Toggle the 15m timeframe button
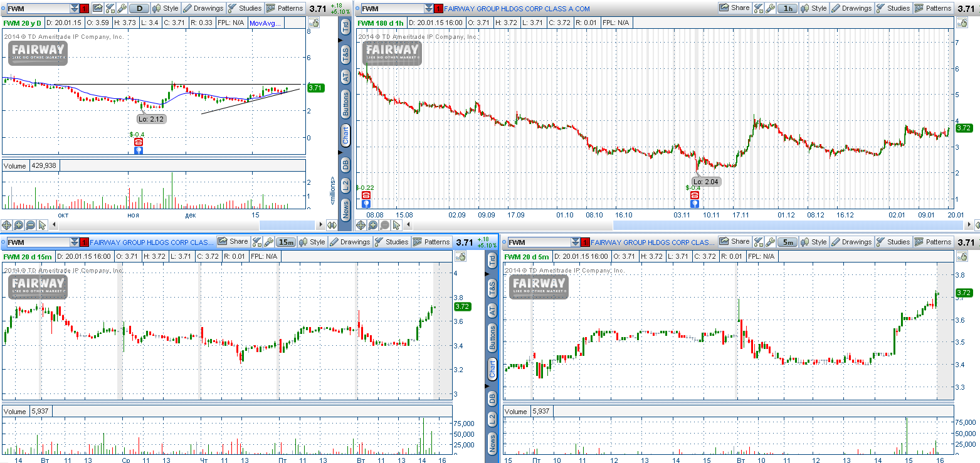This screenshot has height=463, width=980. click(286, 242)
